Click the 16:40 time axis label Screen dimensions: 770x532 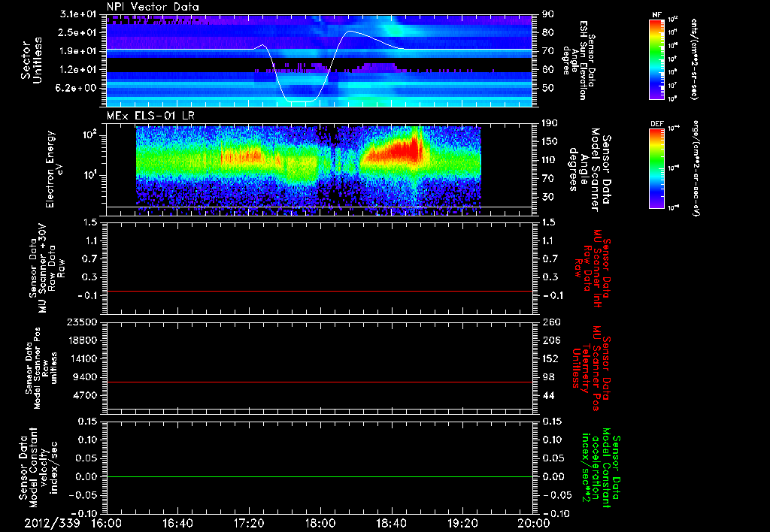[177, 523]
